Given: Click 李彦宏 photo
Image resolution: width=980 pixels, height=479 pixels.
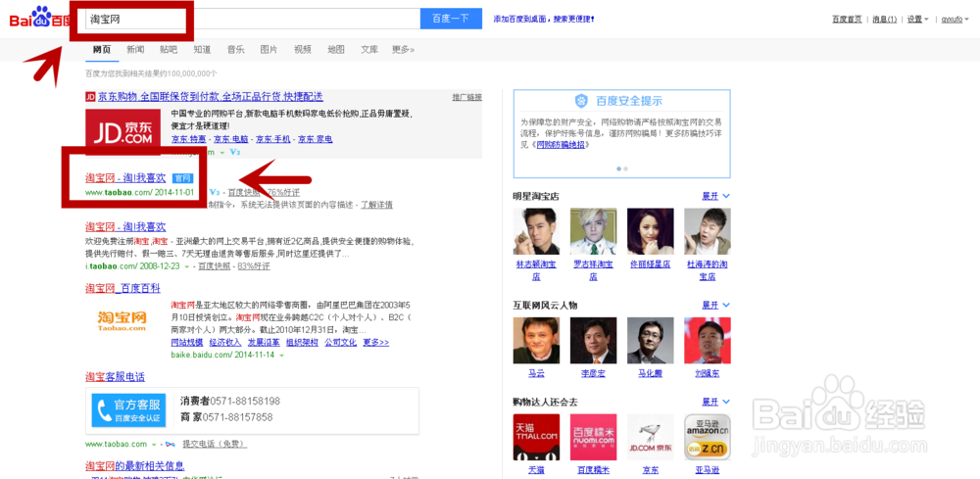Looking at the screenshot, I should click(x=593, y=340).
